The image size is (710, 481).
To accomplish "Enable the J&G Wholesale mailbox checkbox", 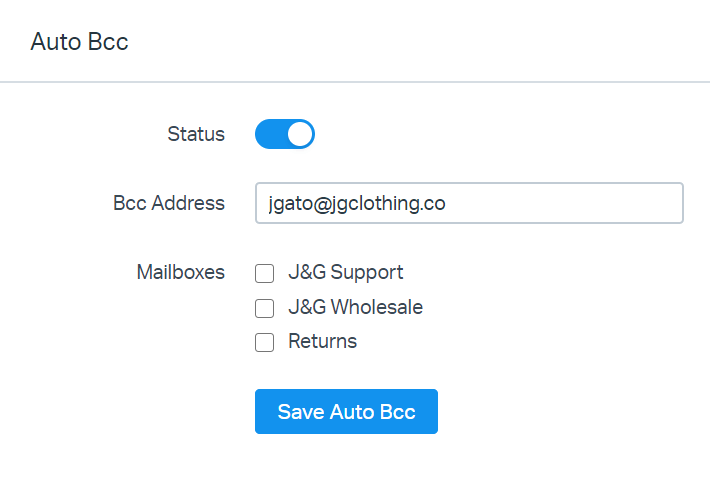I will (x=264, y=308).
